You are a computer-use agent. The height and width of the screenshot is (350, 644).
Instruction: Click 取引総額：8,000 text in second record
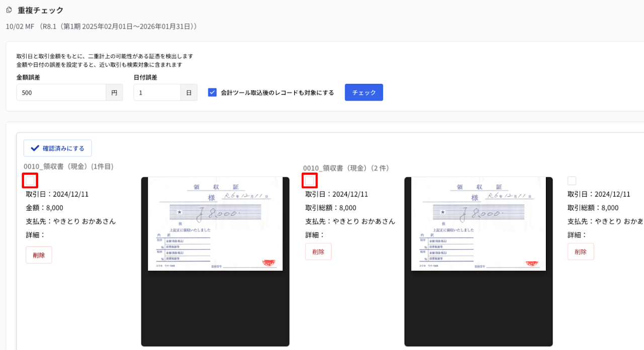[x=331, y=208]
